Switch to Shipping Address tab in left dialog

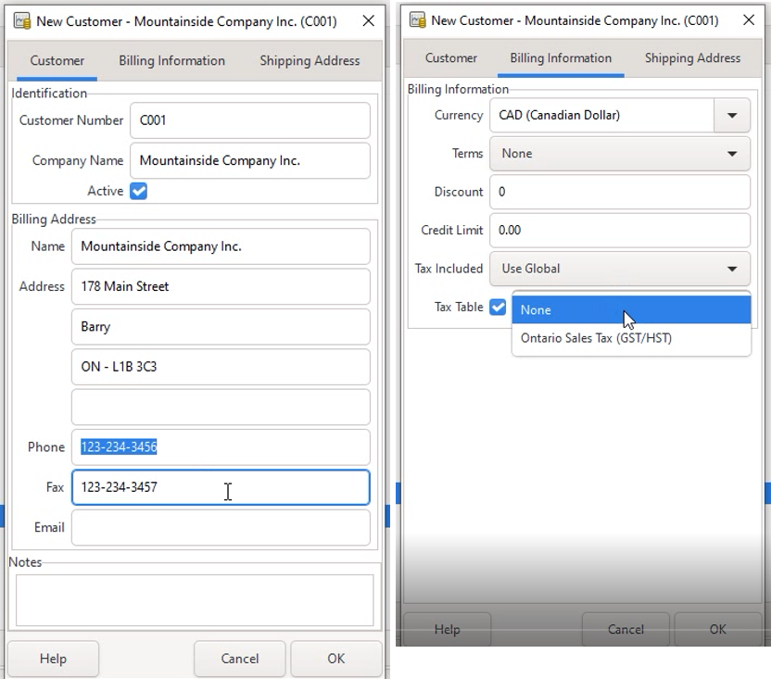(310, 61)
